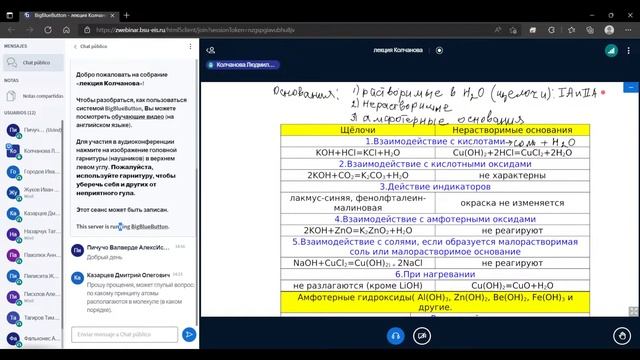Open the connection status green icon
The height and width of the screenshot is (360, 640).
click(x=611, y=51)
